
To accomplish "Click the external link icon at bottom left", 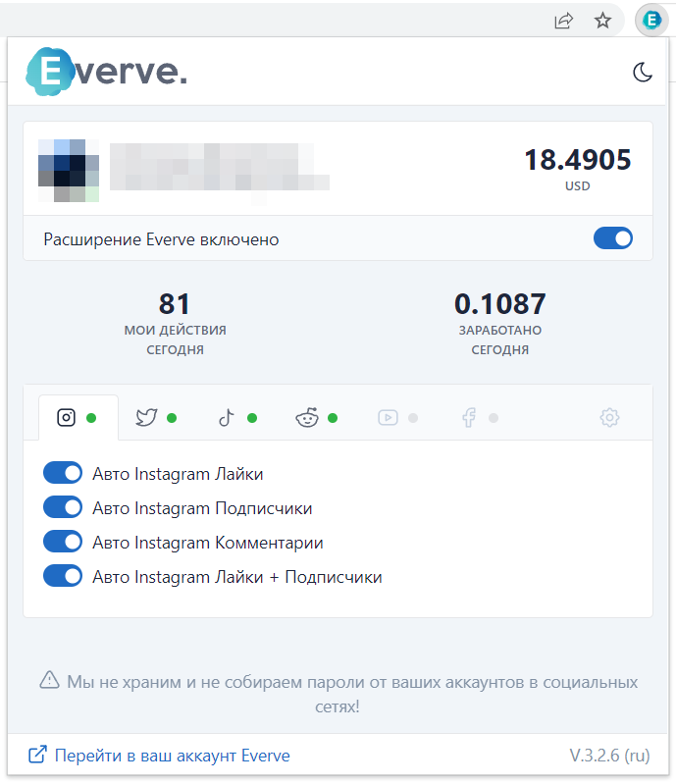I will [x=37, y=755].
